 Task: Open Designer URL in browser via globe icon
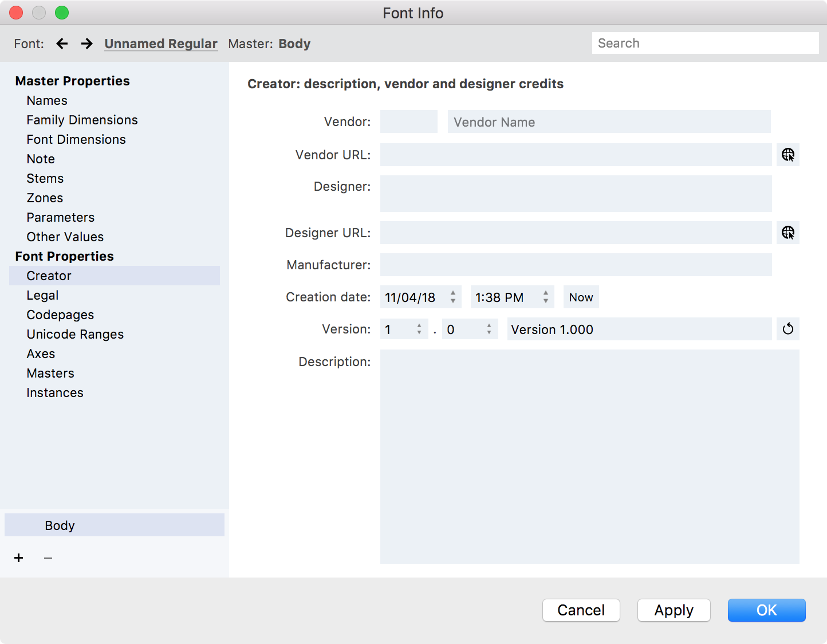[788, 233]
